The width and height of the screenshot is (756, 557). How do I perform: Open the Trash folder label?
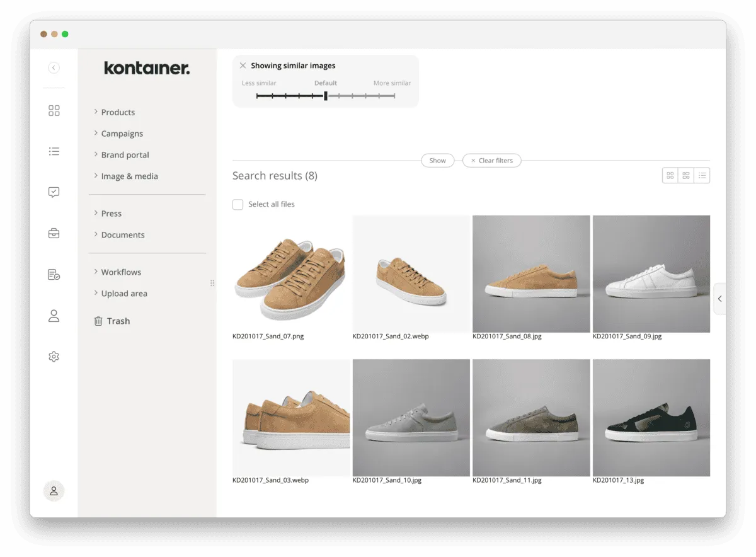(x=118, y=321)
